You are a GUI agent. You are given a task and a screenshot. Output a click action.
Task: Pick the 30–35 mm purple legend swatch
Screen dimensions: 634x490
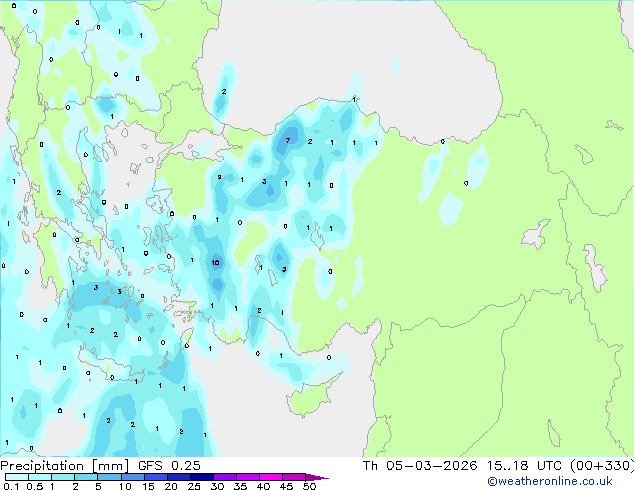[225, 477]
